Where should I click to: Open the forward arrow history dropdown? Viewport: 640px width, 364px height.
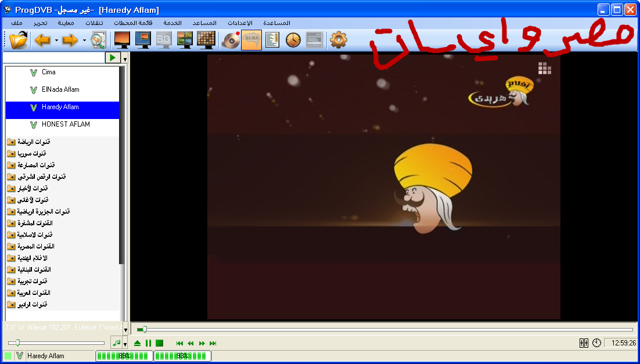tap(84, 41)
